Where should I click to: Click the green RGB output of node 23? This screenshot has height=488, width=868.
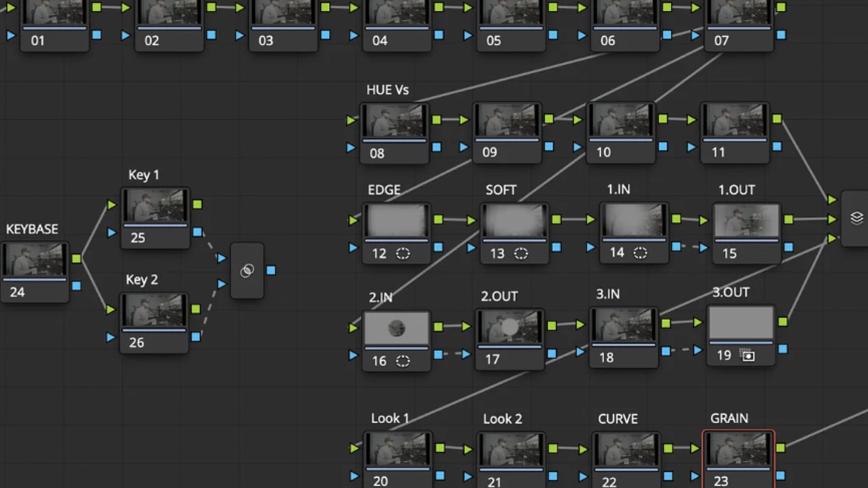pos(780,447)
